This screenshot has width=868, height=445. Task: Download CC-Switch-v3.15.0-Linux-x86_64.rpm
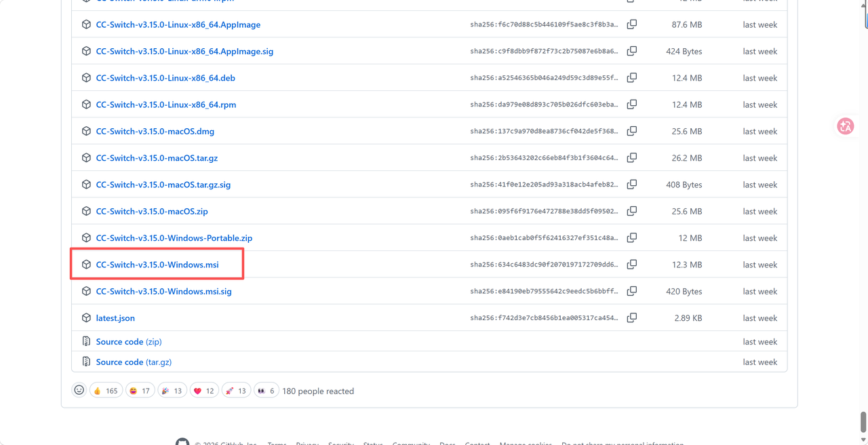pyautogui.click(x=166, y=104)
